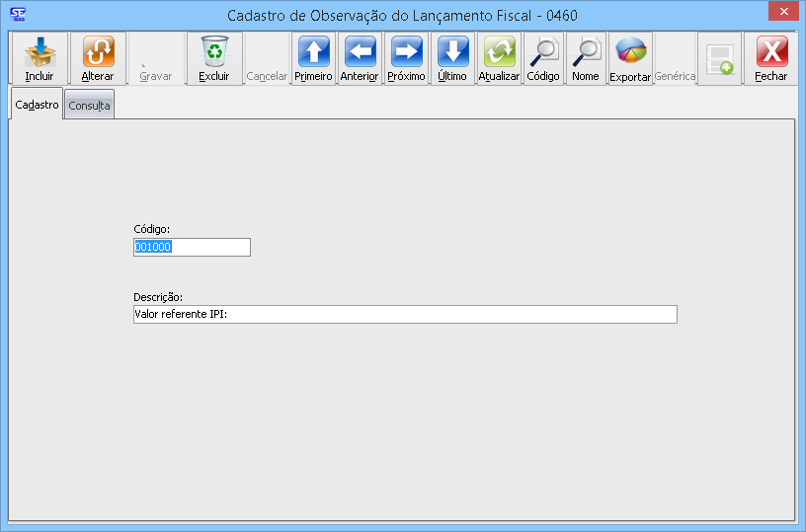The width and height of the screenshot is (806, 532).
Task: Switch to the Consulta tab
Action: click(89, 106)
